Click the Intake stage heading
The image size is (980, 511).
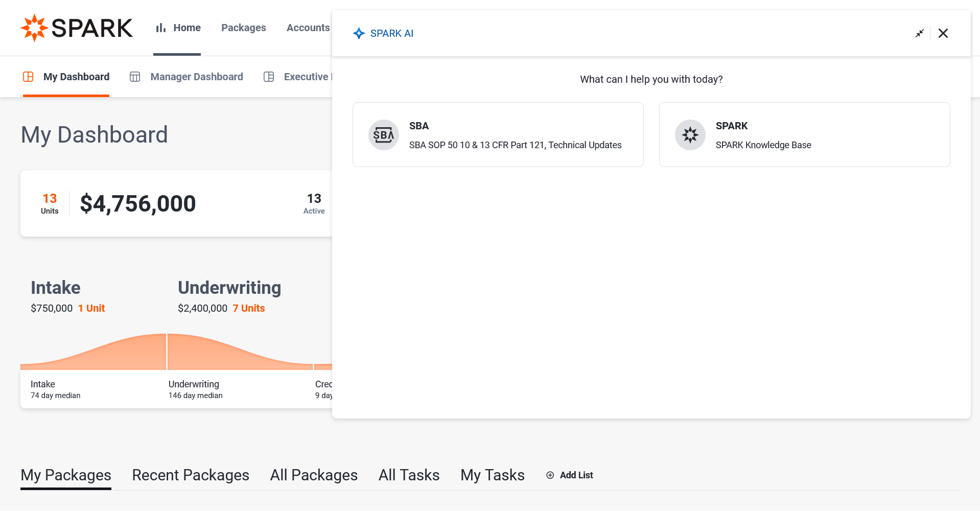56,288
